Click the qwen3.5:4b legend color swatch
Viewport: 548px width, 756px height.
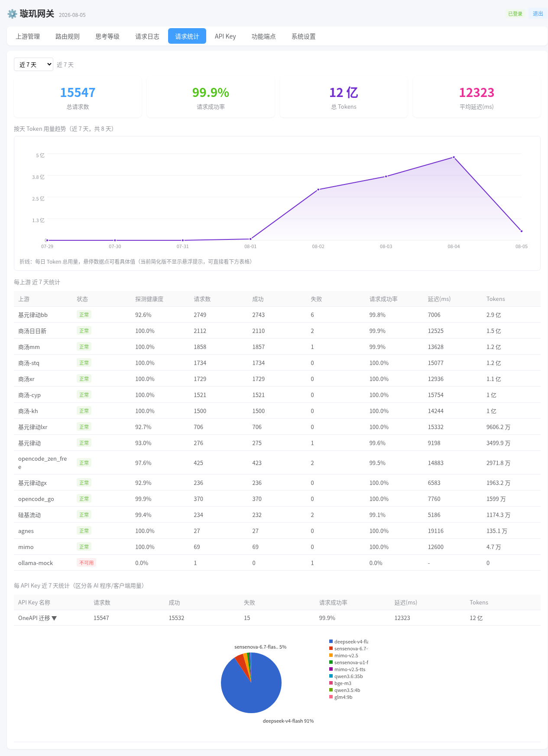coord(331,690)
